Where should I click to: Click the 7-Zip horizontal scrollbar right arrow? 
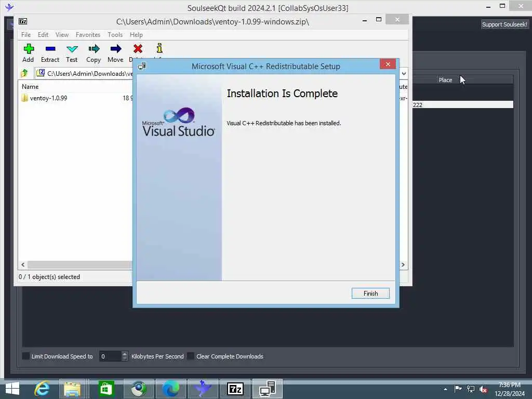point(403,264)
